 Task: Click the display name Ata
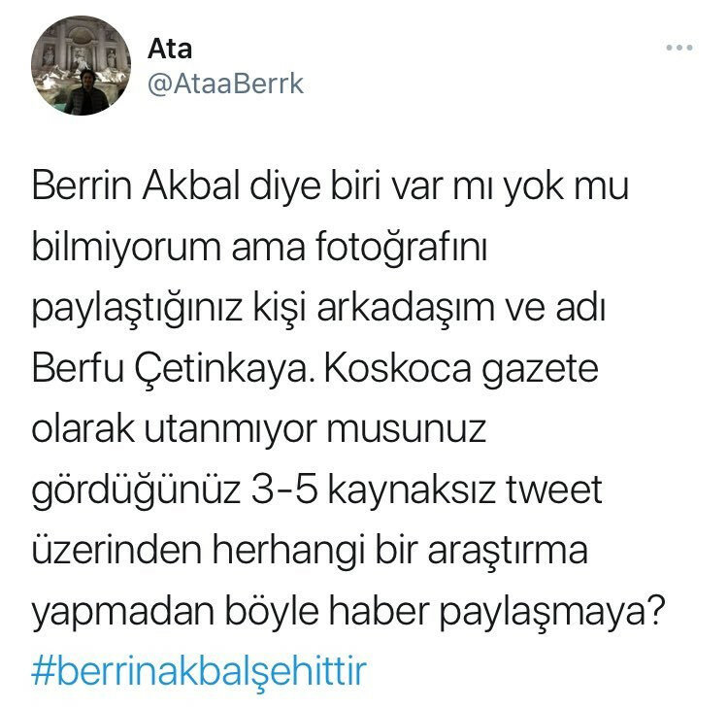(x=170, y=49)
